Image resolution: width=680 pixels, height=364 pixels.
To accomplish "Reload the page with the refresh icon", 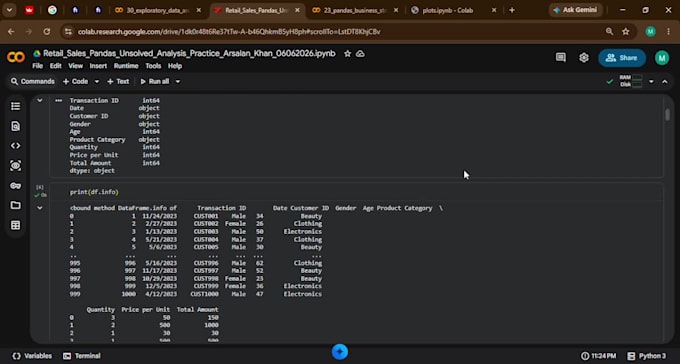I will tap(47, 32).
